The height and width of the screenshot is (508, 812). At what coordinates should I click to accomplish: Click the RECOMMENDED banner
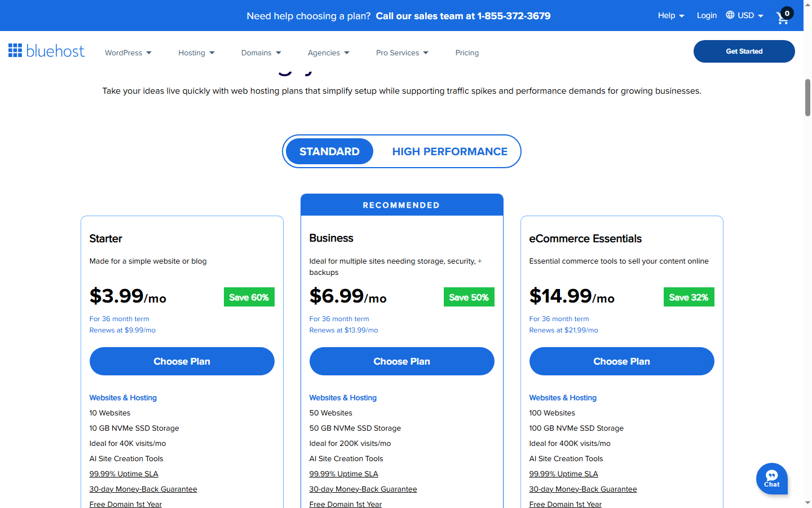click(x=401, y=205)
